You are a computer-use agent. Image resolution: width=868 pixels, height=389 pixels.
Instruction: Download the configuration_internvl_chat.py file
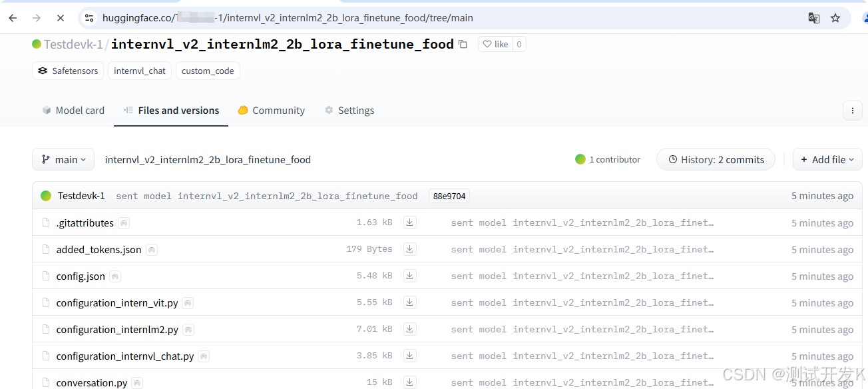pyautogui.click(x=410, y=356)
